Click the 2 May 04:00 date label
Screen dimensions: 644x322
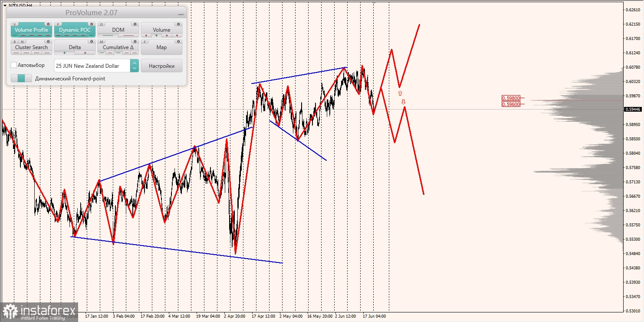click(x=291, y=316)
